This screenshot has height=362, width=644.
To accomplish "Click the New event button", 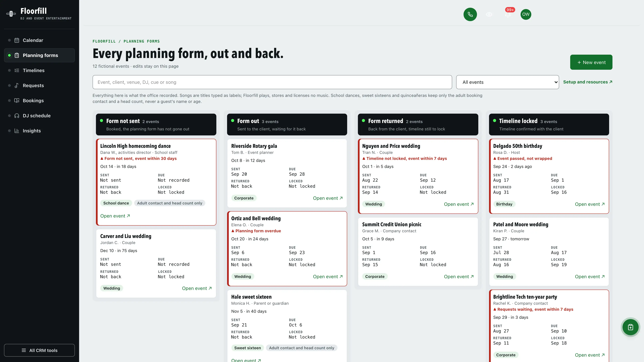I will (591, 62).
